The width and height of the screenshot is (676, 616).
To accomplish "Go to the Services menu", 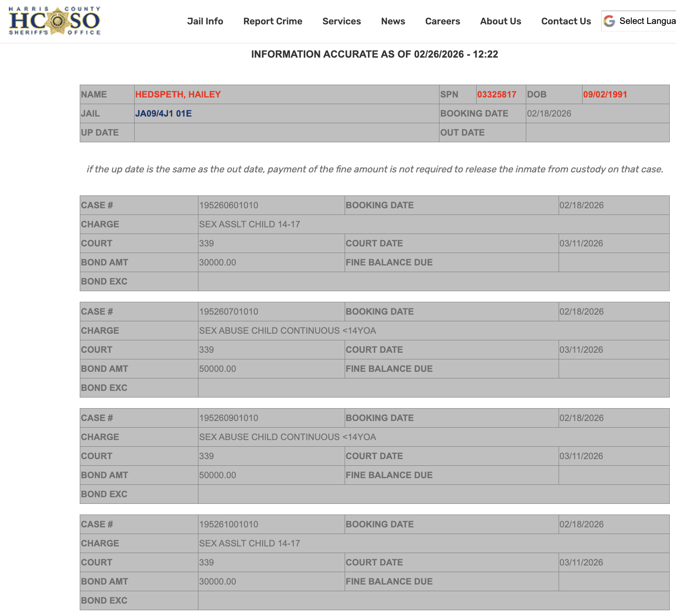I will [x=341, y=21].
